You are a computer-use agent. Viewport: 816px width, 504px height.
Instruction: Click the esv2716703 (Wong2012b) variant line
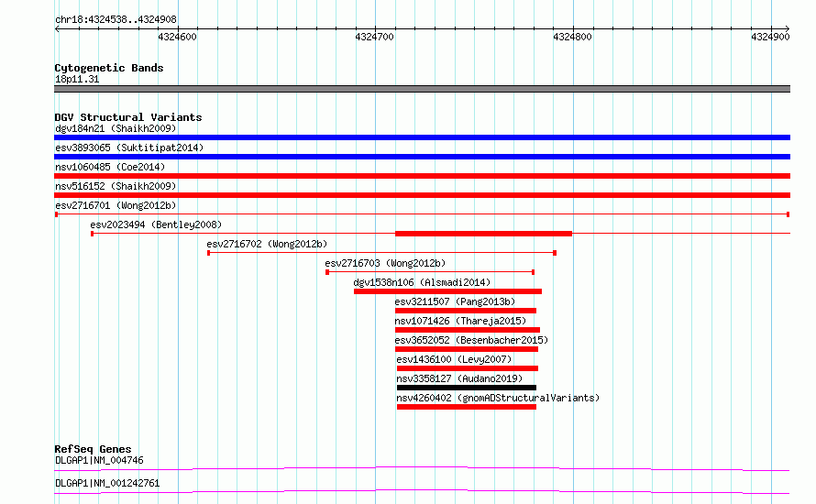[x=430, y=272]
